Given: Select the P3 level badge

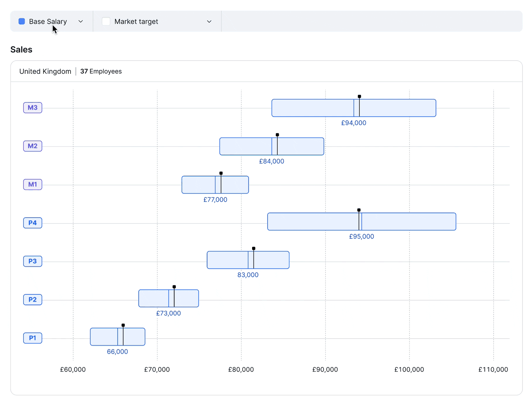Looking at the screenshot, I should click(33, 261).
